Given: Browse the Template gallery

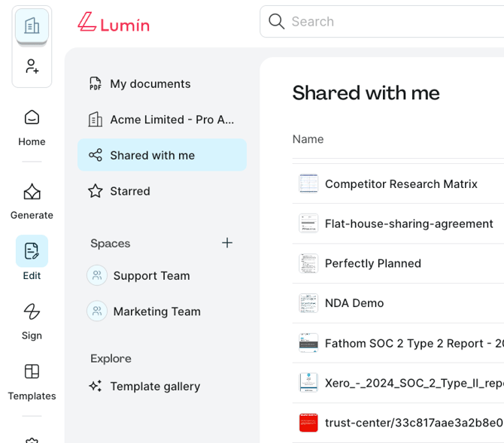Looking at the screenshot, I should (155, 387).
